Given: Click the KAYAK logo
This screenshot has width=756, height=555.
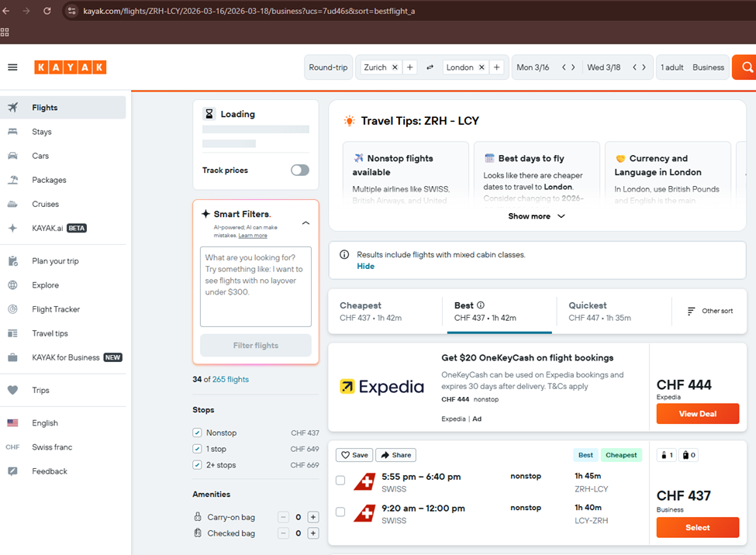Looking at the screenshot, I should coord(70,67).
